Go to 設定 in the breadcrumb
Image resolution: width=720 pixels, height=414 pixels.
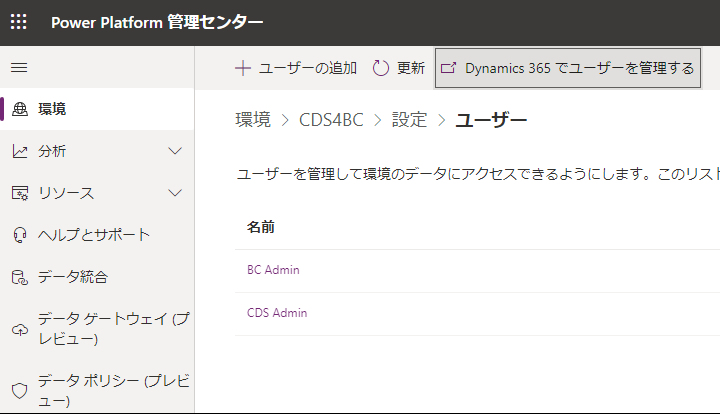[x=410, y=120]
